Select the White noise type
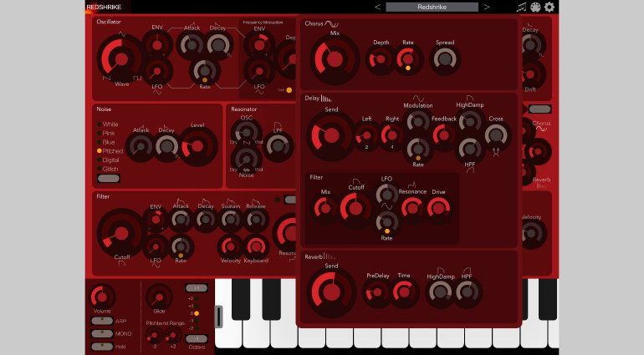Viewport: 644px width, 355px height. click(x=99, y=124)
